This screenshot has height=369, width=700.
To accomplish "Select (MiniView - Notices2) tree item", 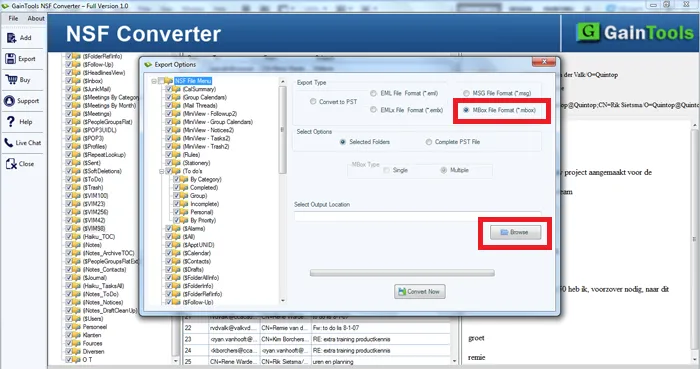I will [x=208, y=130].
